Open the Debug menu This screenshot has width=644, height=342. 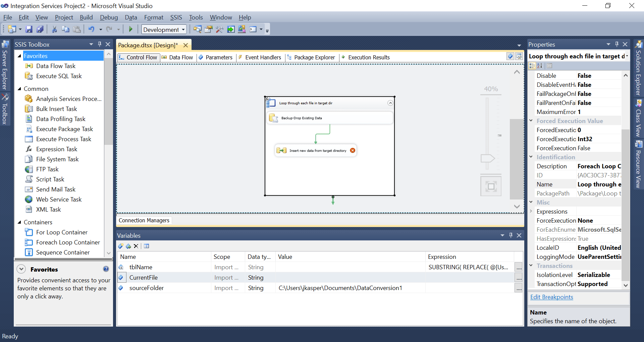[x=109, y=17]
